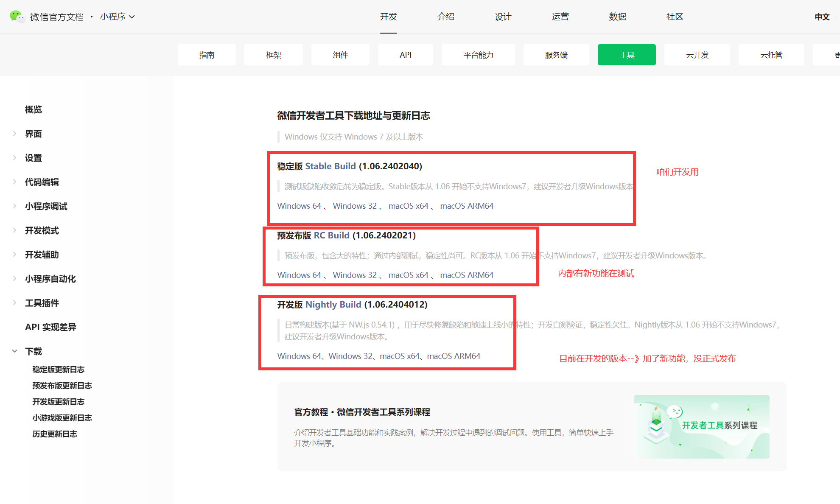
Task: Select 概览 in the sidebar
Action: pyautogui.click(x=34, y=109)
